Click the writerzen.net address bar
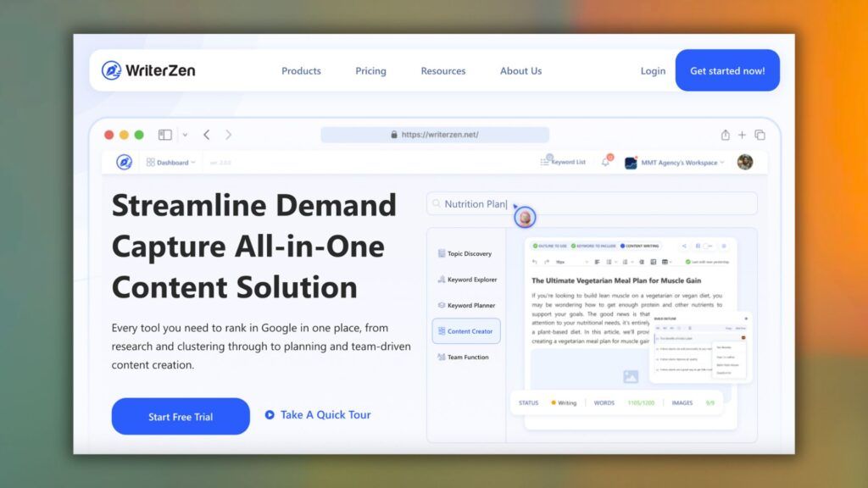Screen dimensions: 868x488 (435, 135)
